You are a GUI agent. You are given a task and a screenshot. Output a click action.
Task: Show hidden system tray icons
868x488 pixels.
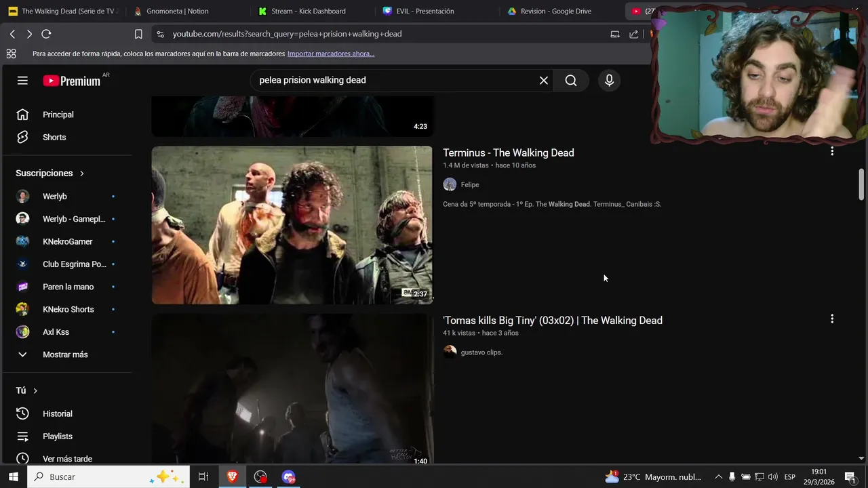pyautogui.click(x=719, y=477)
